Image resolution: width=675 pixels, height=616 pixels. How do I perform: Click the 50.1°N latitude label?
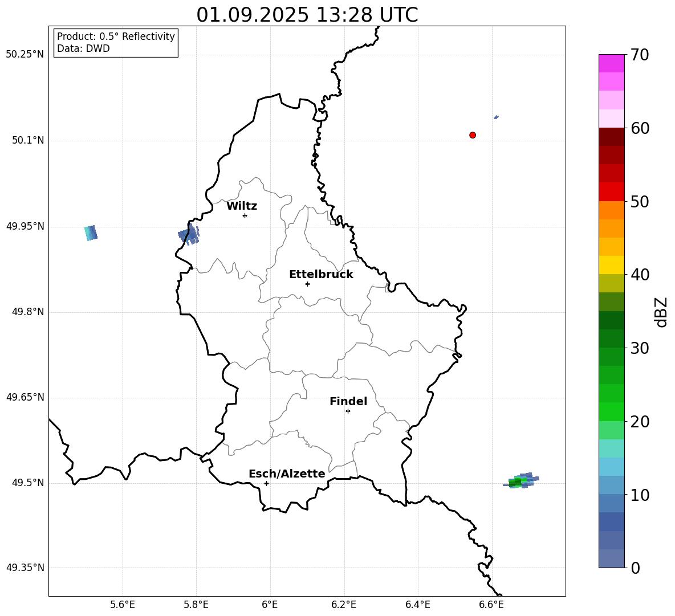tap(28, 141)
